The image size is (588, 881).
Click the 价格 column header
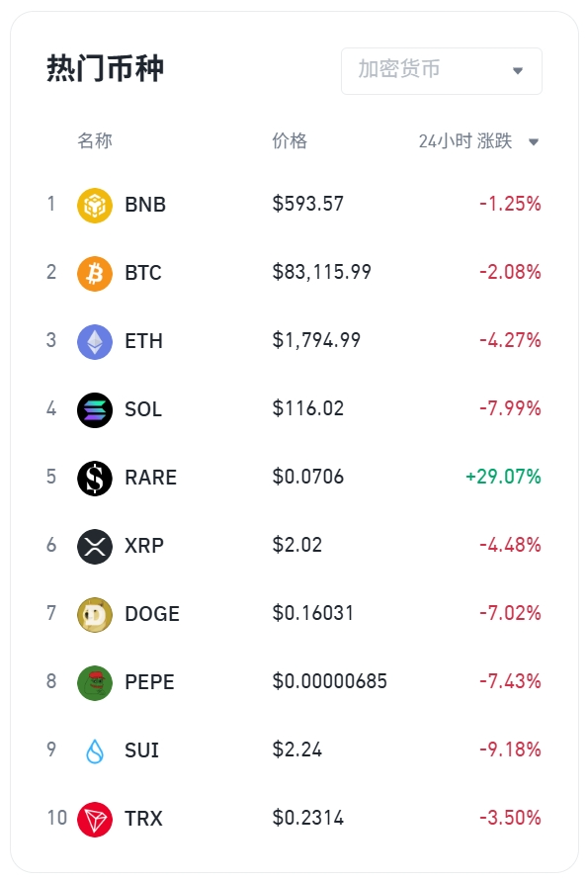point(290,140)
